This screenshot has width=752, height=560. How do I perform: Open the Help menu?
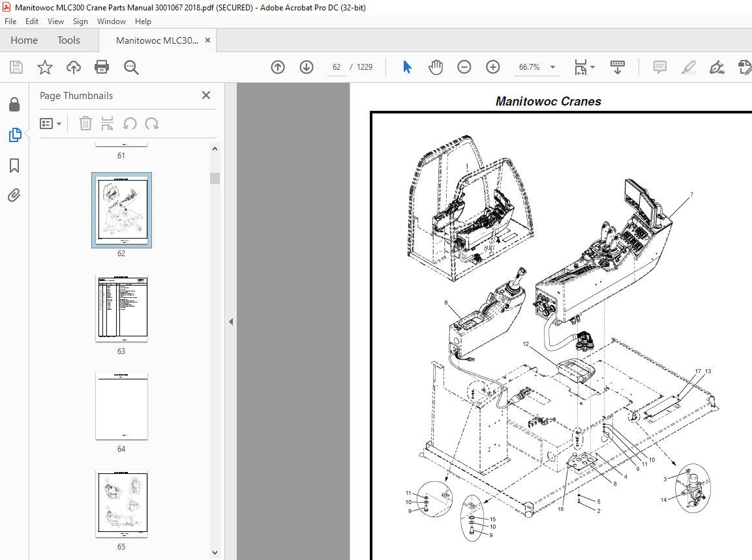point(143,22)
